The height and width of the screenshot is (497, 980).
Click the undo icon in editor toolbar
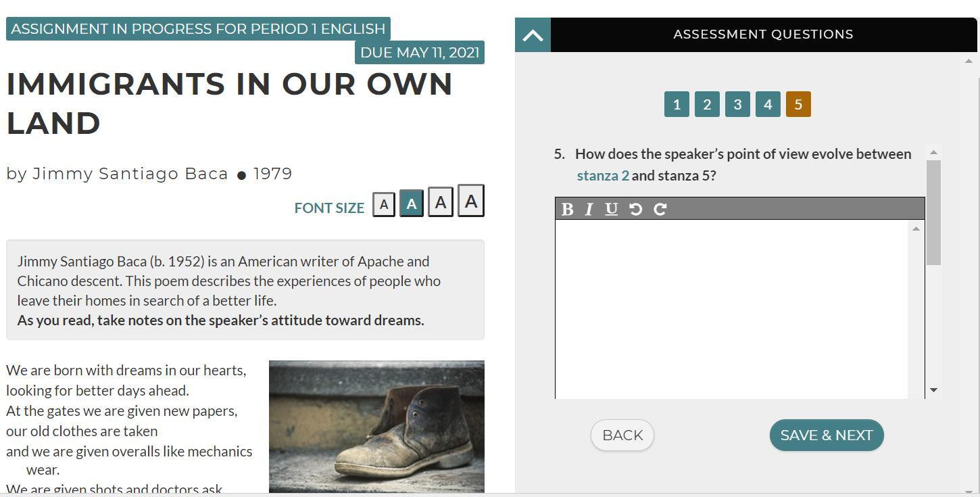[635, 209]
